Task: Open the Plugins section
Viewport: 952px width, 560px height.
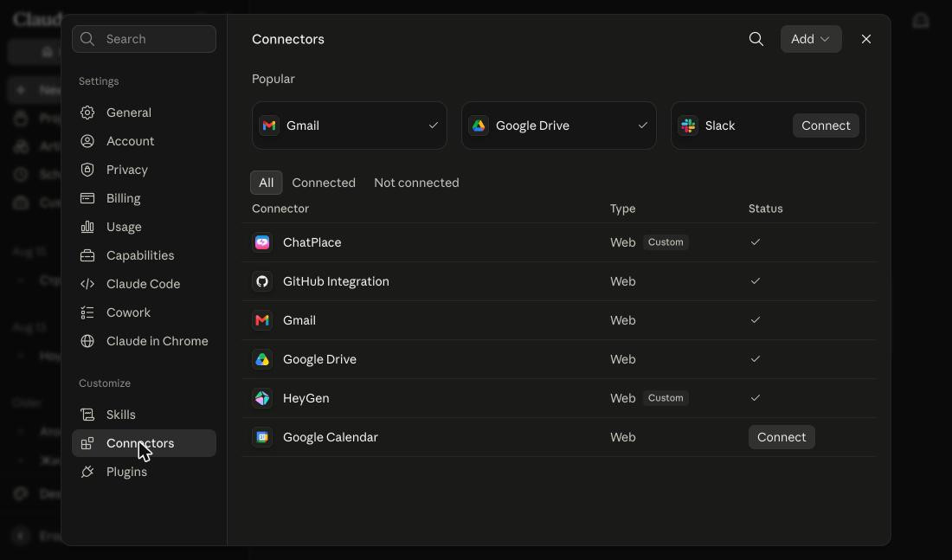Action: (x=144, y=472)
